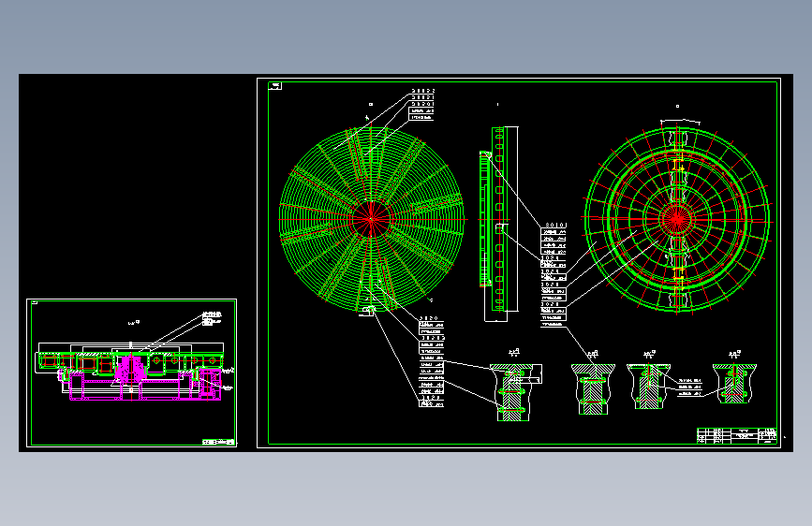Select the first hatched detail section with leader lines
The image size is (812, 526).
[x=514, y=392]
